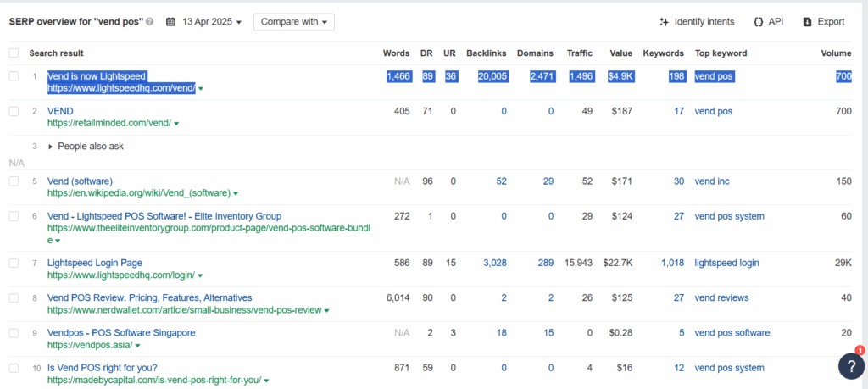Visit the https://vendpos.asia/ URL link
This screenshot has height=389, width=868.
click(90, 345)
